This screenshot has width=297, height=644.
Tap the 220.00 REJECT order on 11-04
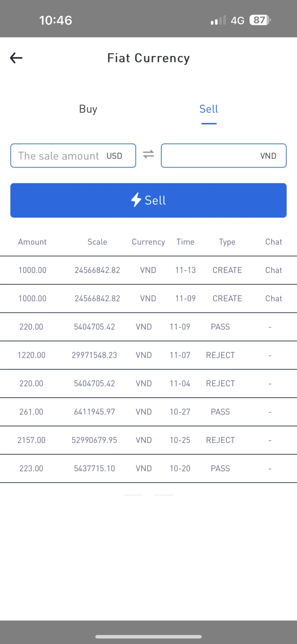point(148,383)
